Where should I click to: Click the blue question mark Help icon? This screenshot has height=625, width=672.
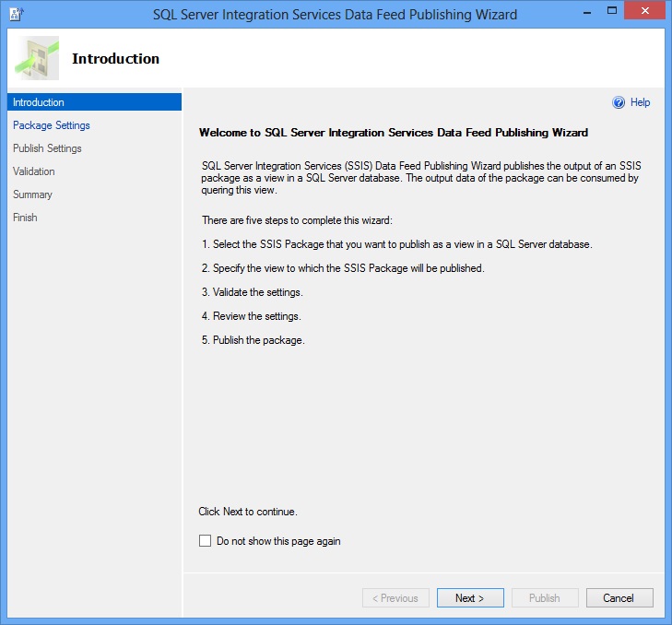(619, 102)
